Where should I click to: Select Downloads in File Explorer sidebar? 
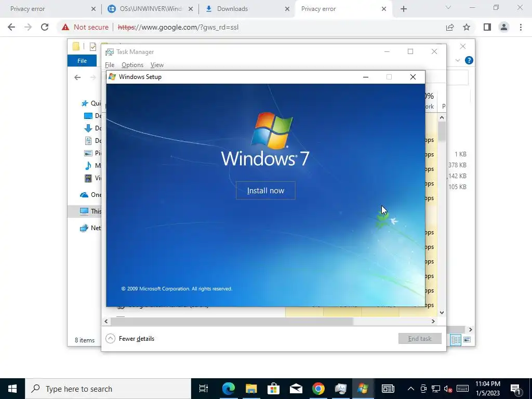(92, 128)
